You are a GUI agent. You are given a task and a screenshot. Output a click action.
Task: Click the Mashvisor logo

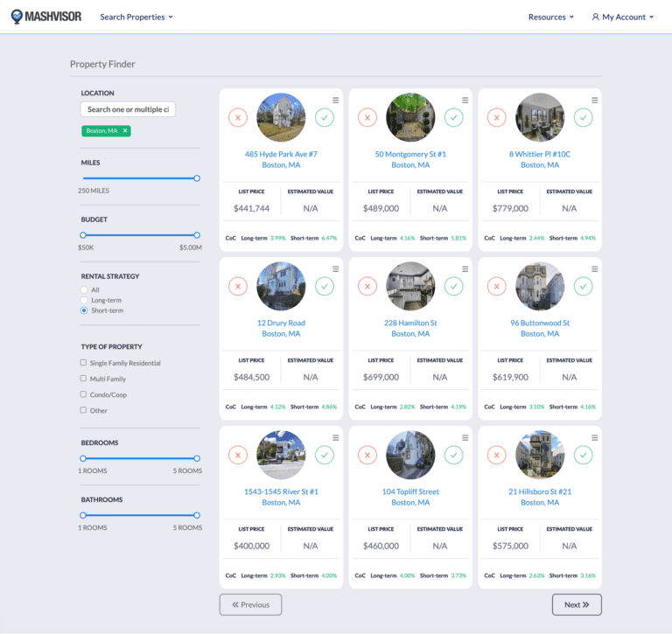[45, 17]
